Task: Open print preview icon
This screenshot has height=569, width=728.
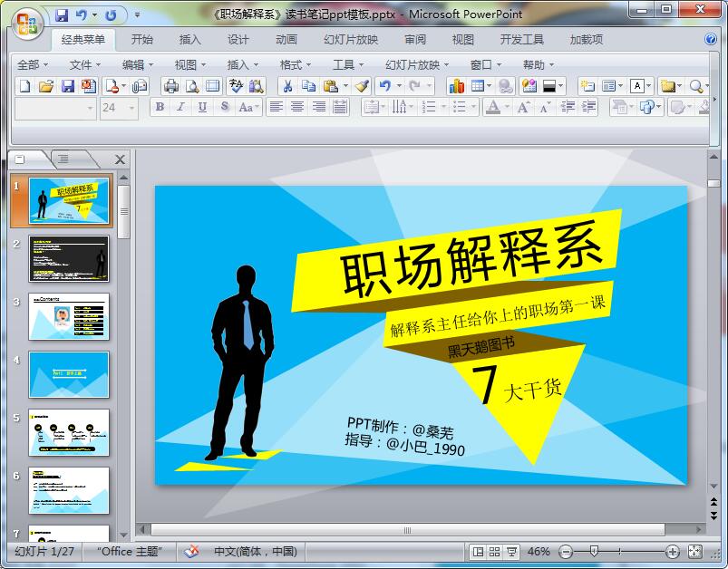Action: (192, 86)
